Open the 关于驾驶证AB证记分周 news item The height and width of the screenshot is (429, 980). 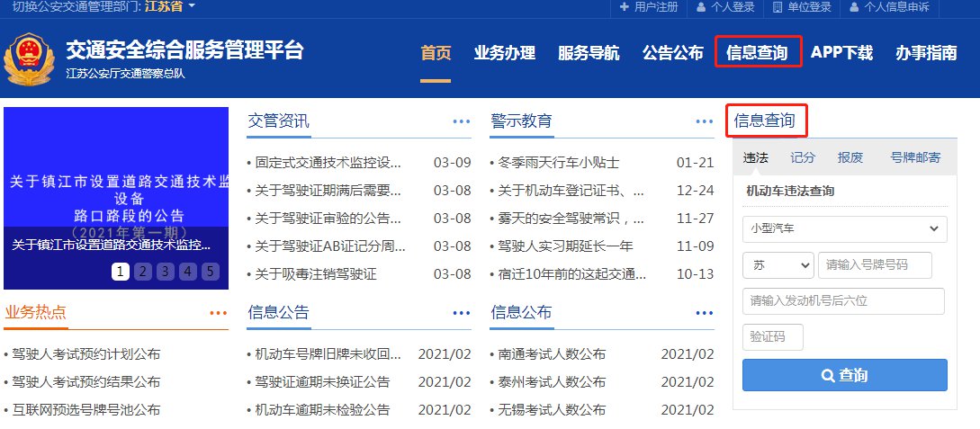pyautogui.click(x=330, y=246)
